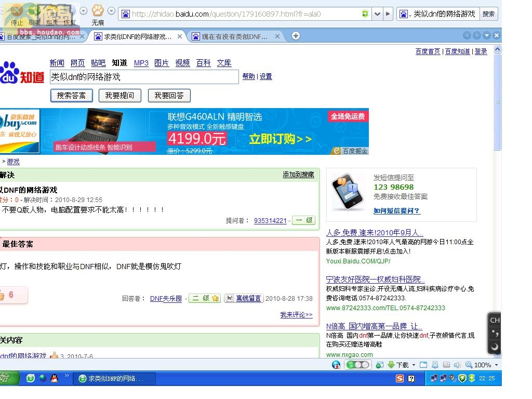Click the 我来评论 link
This screenshot has height=399, width=532.
point(296,314)
